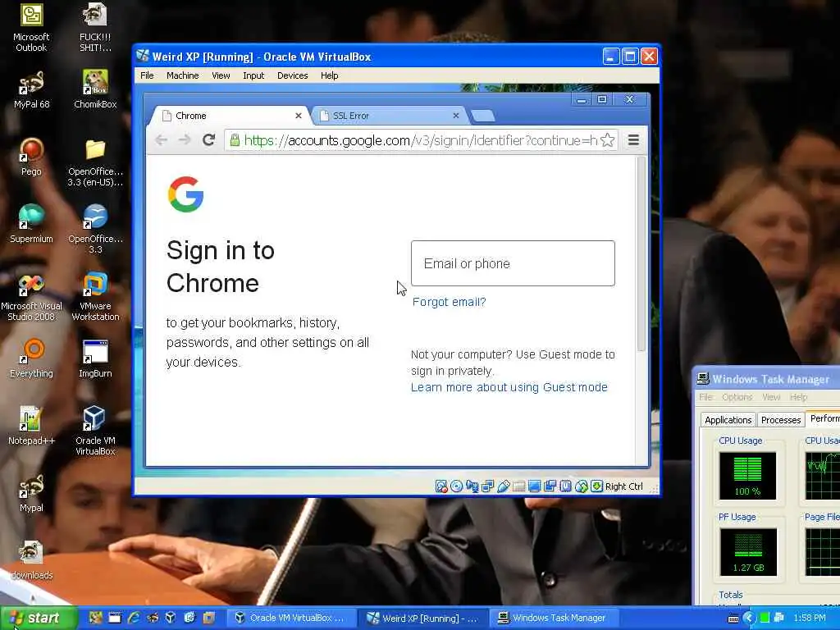Bookmark this page with the star icon

(608, 140)
